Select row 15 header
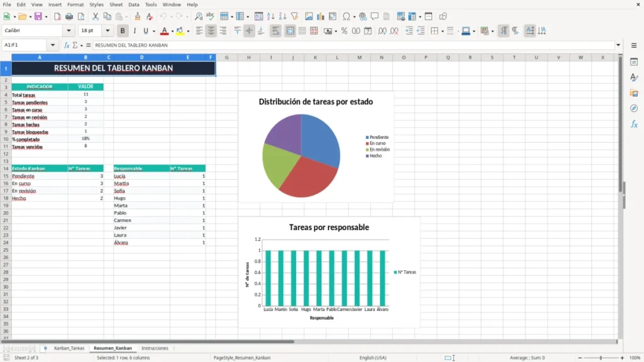Viewport: 644px width, 362px height. (x=6, y=176)
